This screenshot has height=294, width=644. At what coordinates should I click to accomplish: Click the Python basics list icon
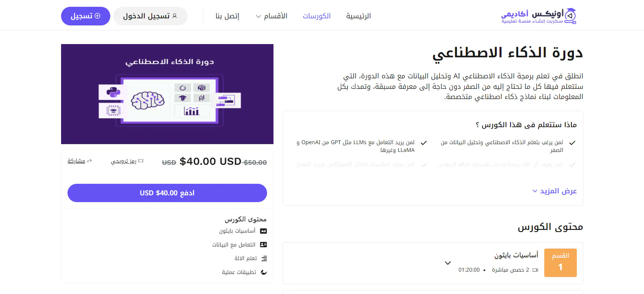(263, 231)
